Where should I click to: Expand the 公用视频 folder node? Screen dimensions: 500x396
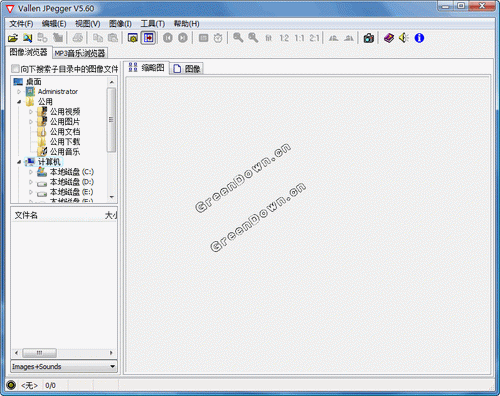(31, 112)
